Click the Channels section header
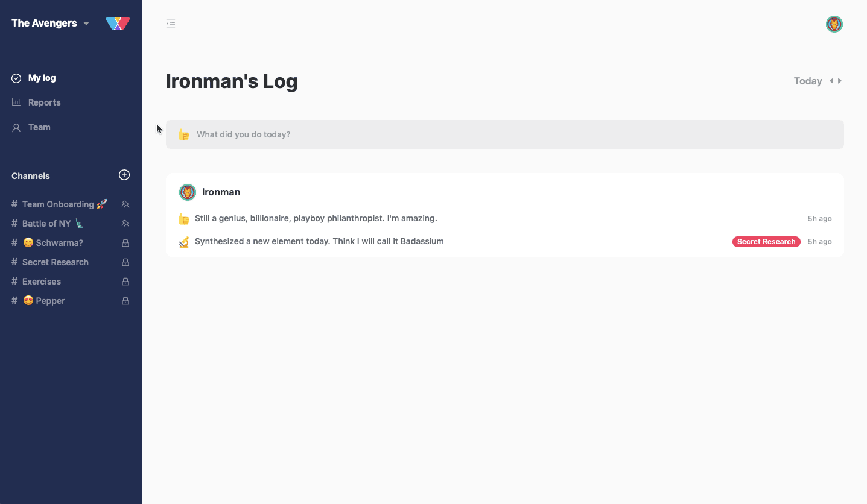 tap(31, 176)
